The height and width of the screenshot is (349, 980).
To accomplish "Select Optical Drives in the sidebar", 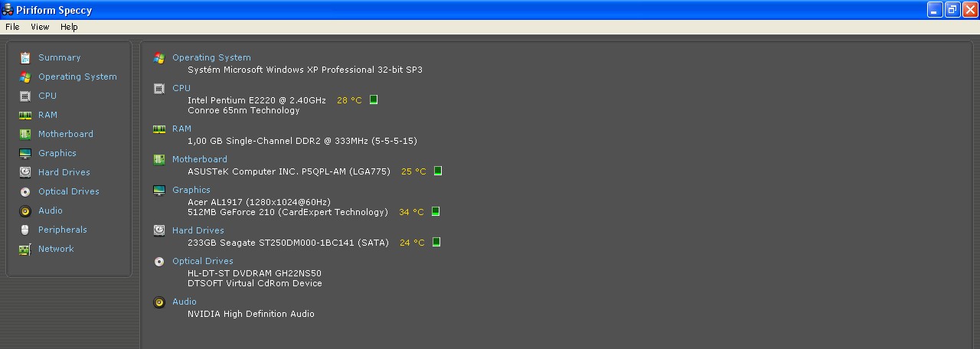I will [69, 191].
